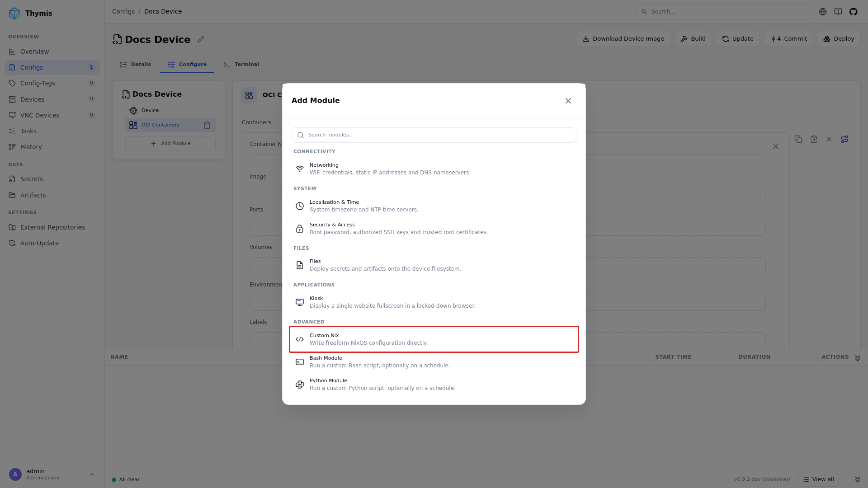Click the All clear status indicator
The width and height of the screenshot is (868, 488).
coord(126,480)
